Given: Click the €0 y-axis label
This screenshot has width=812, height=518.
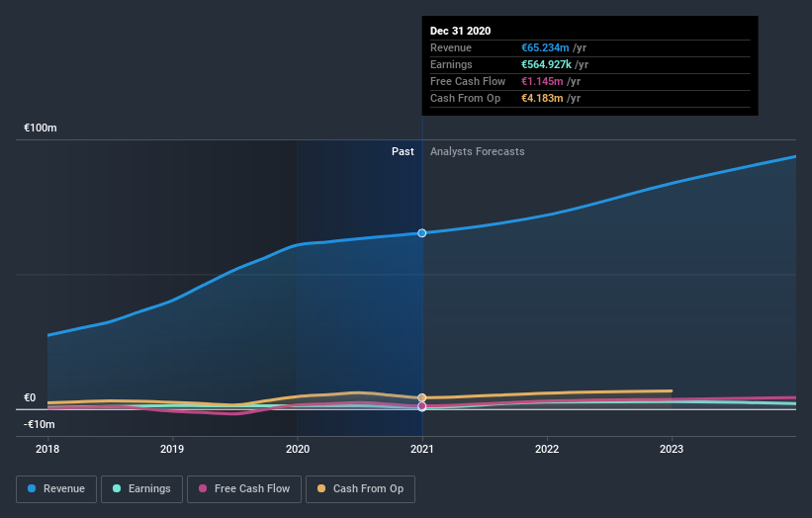Looking at the screenshot, I should [x=30, y=397].
